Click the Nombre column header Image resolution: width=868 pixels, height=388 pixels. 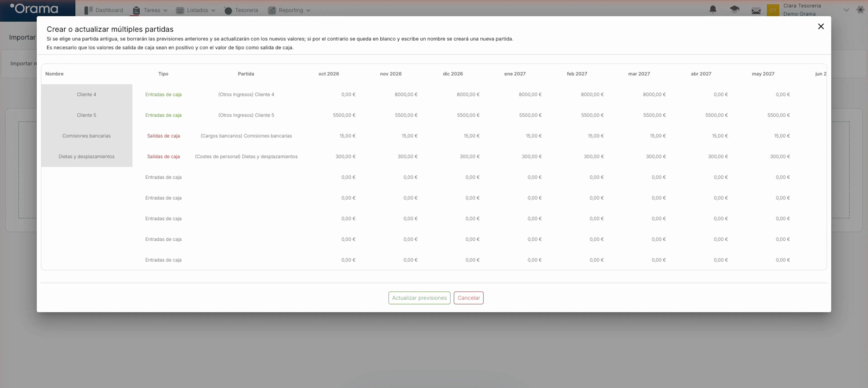(54, 74)
